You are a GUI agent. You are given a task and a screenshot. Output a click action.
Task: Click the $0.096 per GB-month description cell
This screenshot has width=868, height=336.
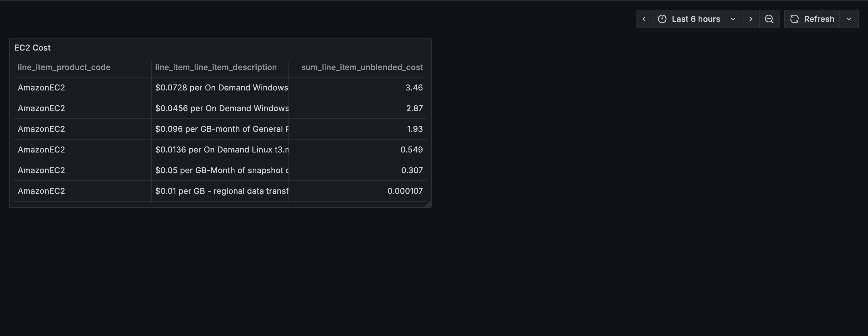point(221,129)
